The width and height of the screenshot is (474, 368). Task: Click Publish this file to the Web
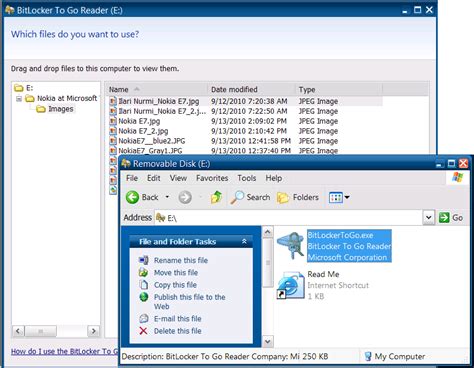coord(189,302)
